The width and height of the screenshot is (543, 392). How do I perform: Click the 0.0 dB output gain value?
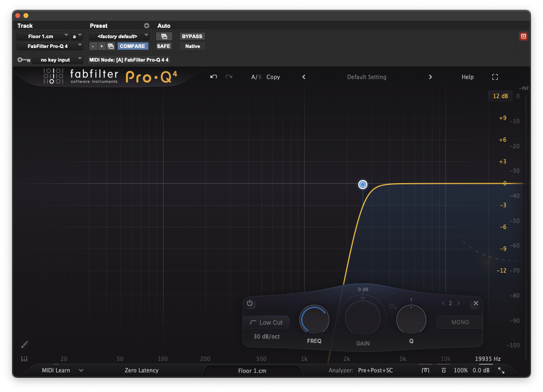tap(481, 370)
